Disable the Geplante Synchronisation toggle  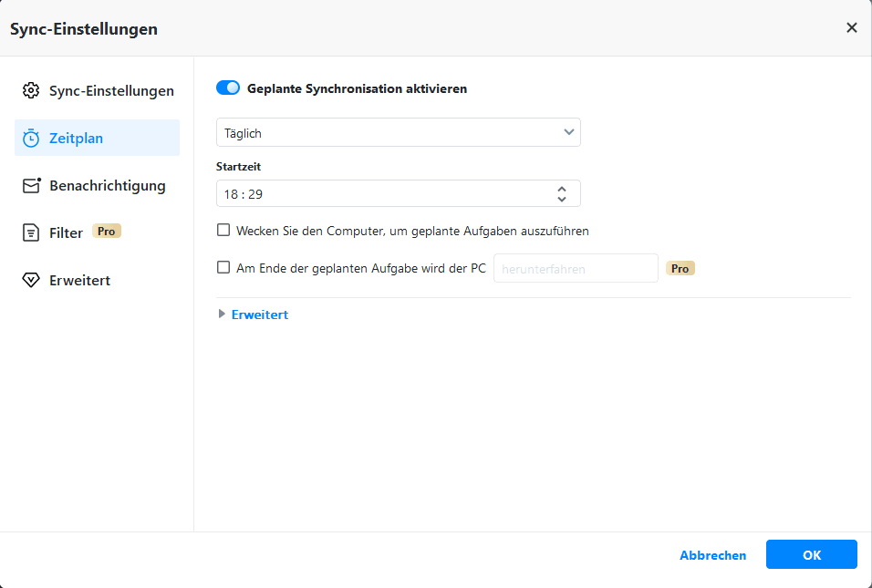pyautogui.click(x=228, y=88)
